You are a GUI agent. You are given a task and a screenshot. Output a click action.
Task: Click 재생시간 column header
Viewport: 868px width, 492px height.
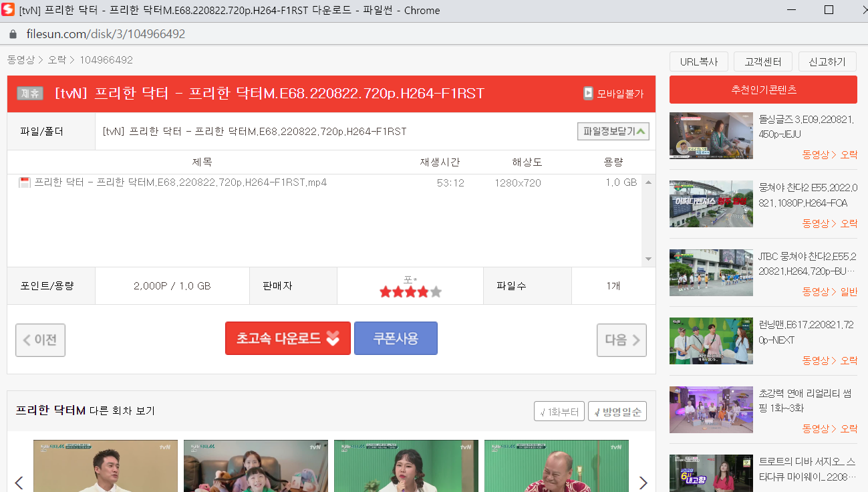click(440, 162)
